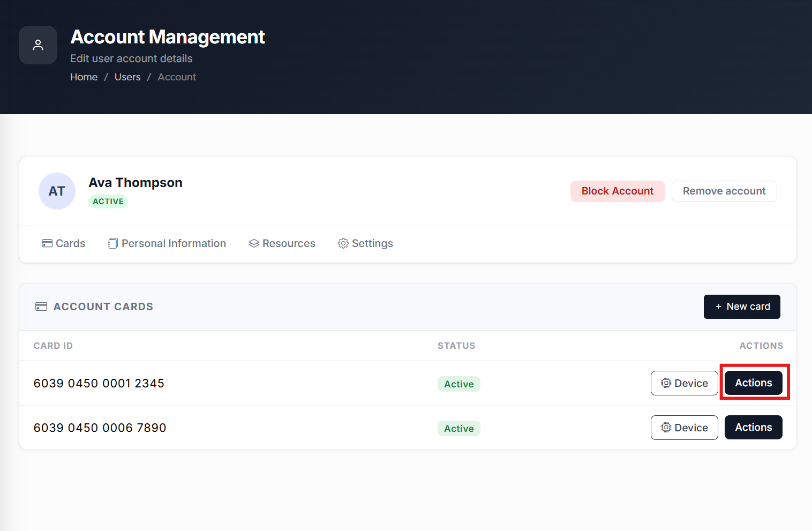Click the AT avatar circle

57,191
